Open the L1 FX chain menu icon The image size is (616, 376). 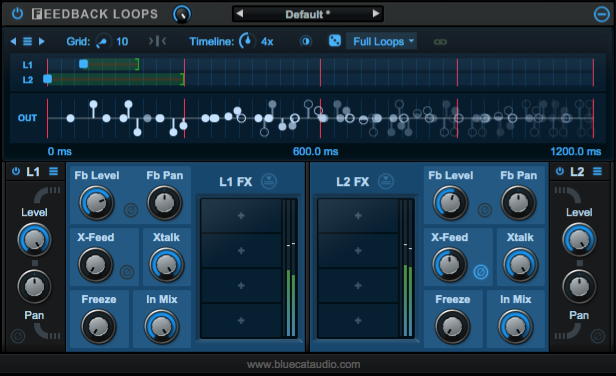pyautogui.click(x=269, y=181)
